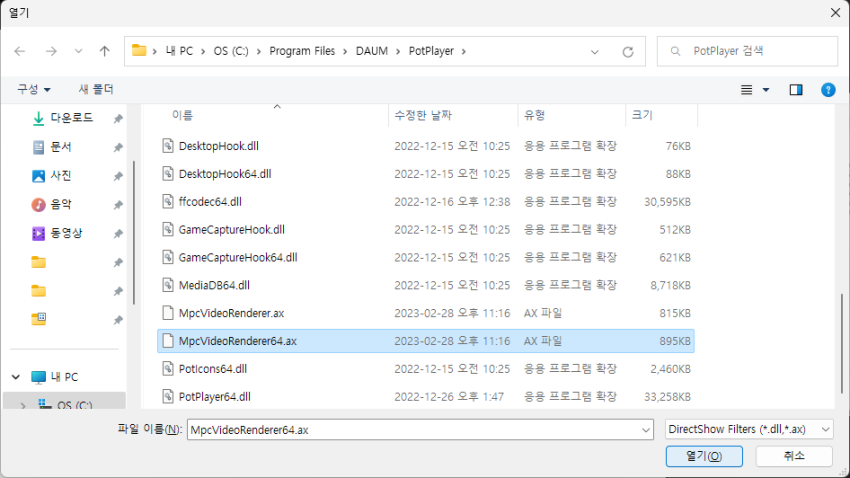This screenshot has height=478, width=850.
Task: Open file name history dropdown
Action: [x=646, y=430]
